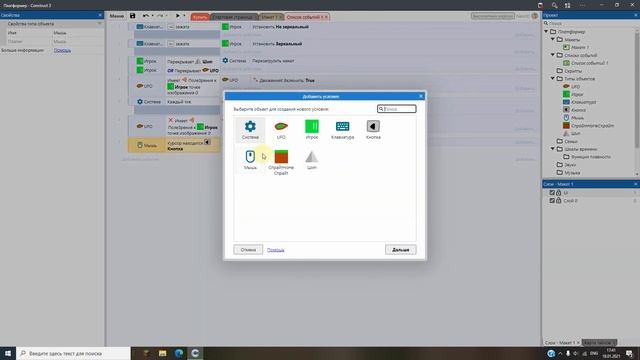Open the Меню button in main toolbar
The image size is (640, 360).
tap(116, 16)
